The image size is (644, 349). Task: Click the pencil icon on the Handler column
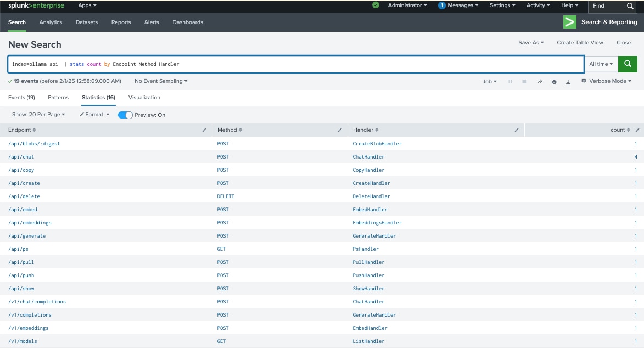point(517,130)
